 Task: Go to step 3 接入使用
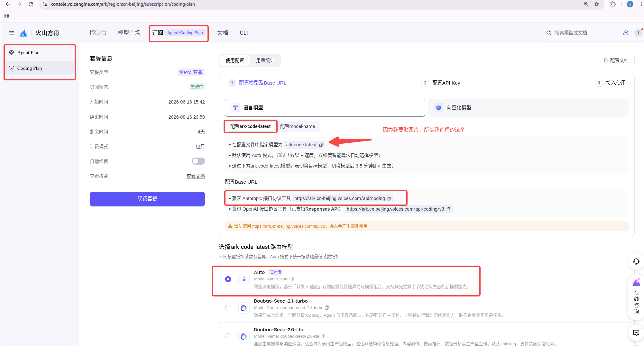(611, 83)
